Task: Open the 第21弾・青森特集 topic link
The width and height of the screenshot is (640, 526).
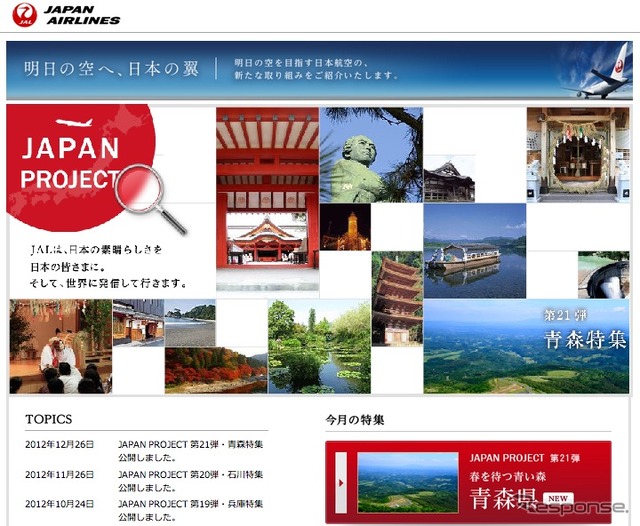Action: 191,451
